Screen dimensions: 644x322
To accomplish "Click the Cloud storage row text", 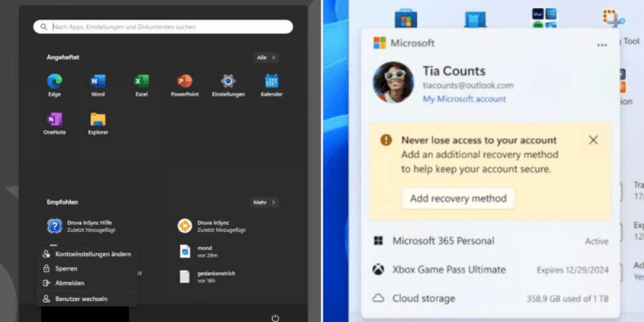I will pyautogui.click(x=423, y=298).
